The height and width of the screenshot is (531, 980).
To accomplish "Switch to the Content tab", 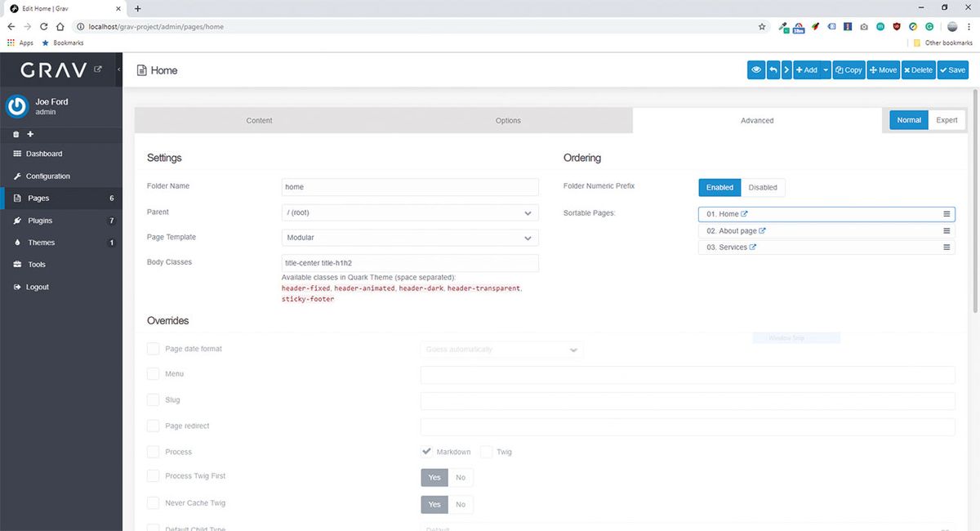I will click(259, 120).
